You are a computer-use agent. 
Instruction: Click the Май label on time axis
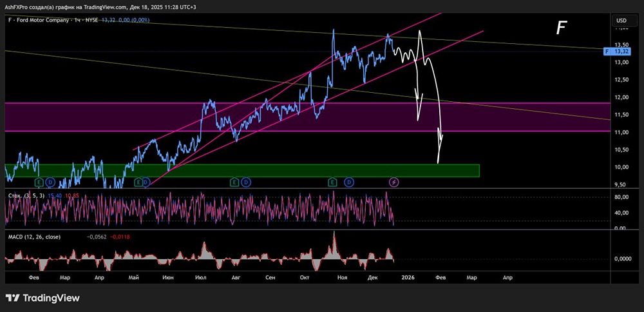[x=133, y=278]
